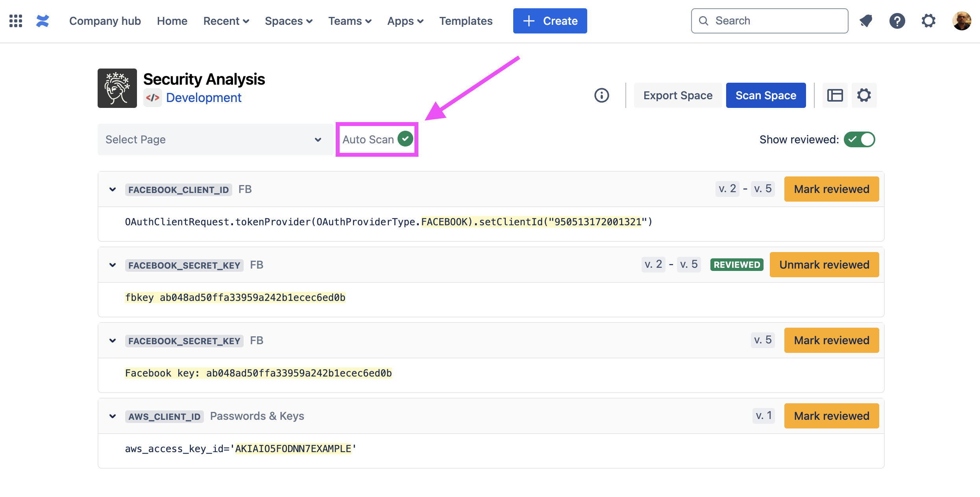Click the v. 5 badge beside REVIEWED
980x497 pixels.
pyautogui.click(x=689, y=264)
